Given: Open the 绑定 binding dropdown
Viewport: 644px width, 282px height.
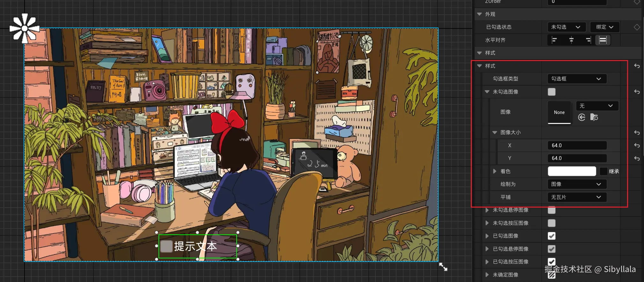Looking at the screenshot, I should (x=605, y=27).
